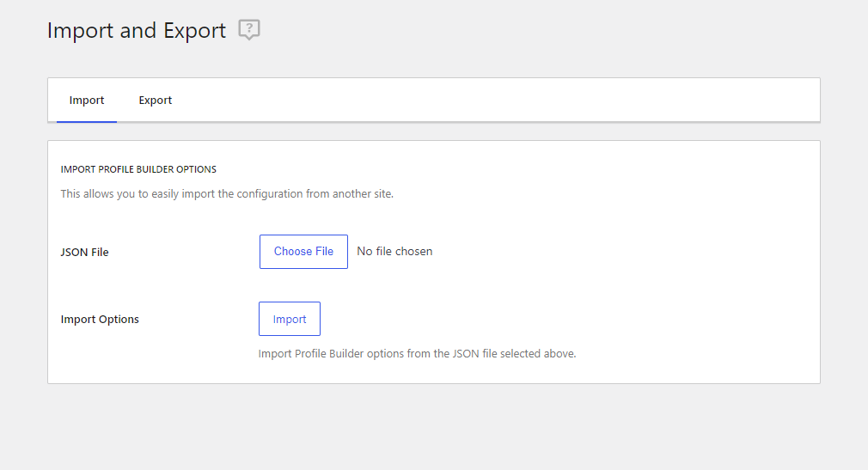
Task: Click the "Import Options" field label
Action: [x=100, y=320]
